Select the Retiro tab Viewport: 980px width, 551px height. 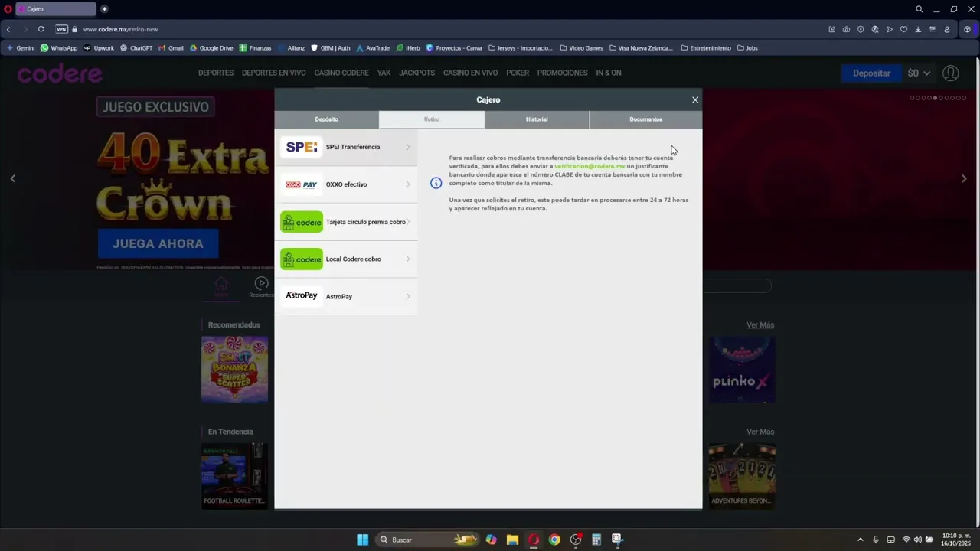pos(432,119)
